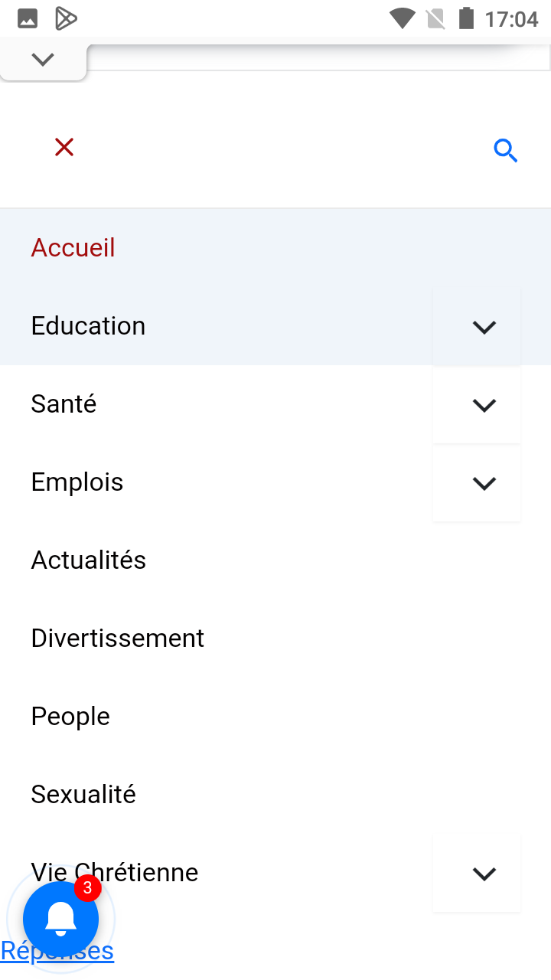Open the People section
The height and width of the screenshot is (980, 551).
click(x=70, y=717)
